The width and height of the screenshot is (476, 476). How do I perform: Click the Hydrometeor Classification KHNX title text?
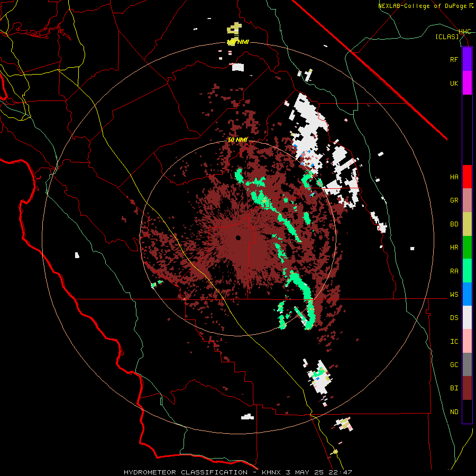(x=237, y=472)
